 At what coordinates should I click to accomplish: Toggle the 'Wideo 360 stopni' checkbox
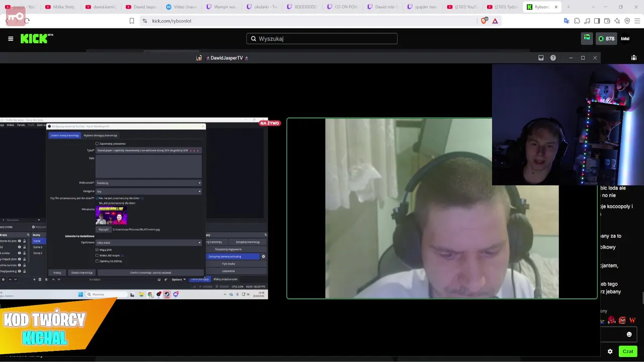97,255
